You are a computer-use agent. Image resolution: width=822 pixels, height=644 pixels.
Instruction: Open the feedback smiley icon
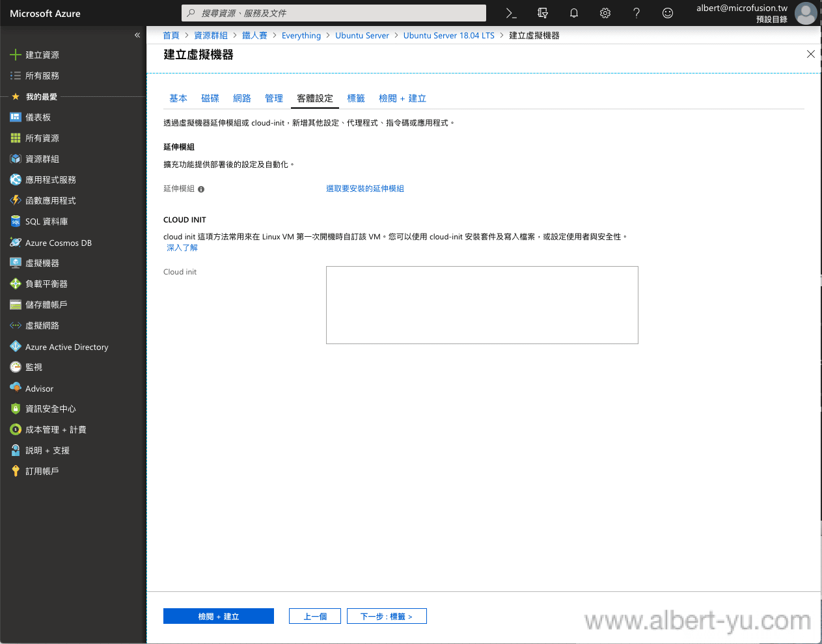tap(668, 13)
